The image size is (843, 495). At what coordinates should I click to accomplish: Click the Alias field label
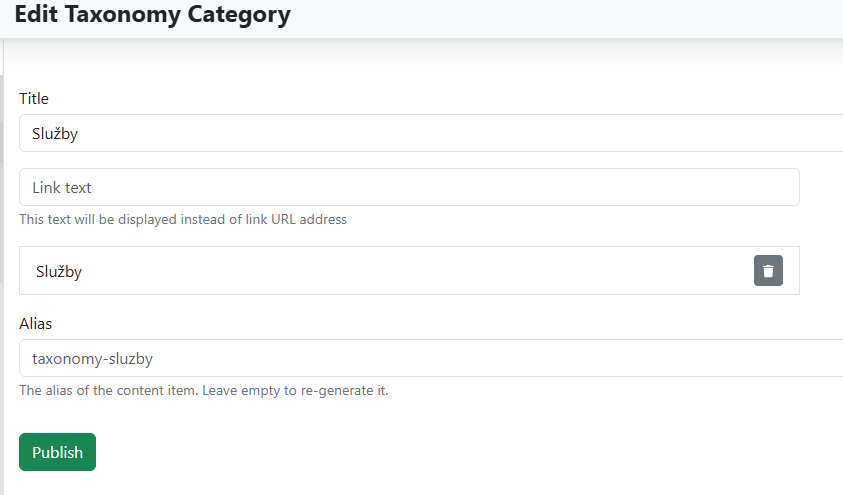coord(36,323)
